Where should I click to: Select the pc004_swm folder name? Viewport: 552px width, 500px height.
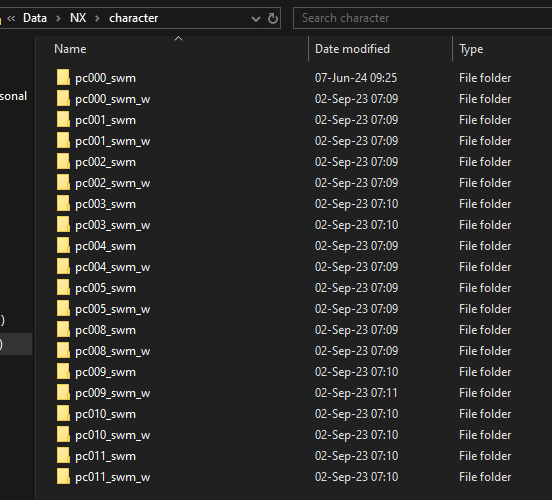(x=105, y=246)
